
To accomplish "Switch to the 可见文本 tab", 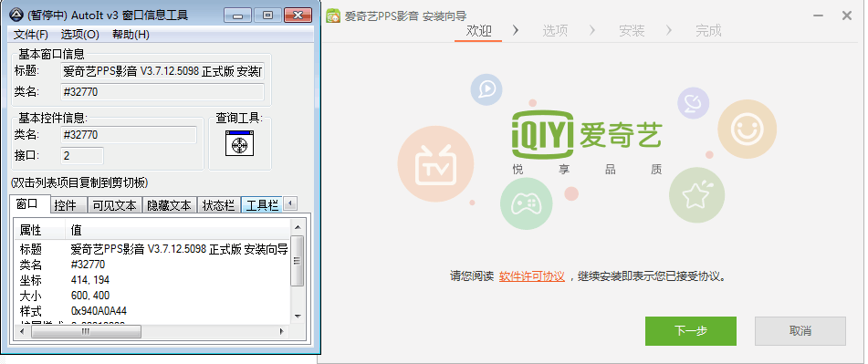I will [115, 205].
